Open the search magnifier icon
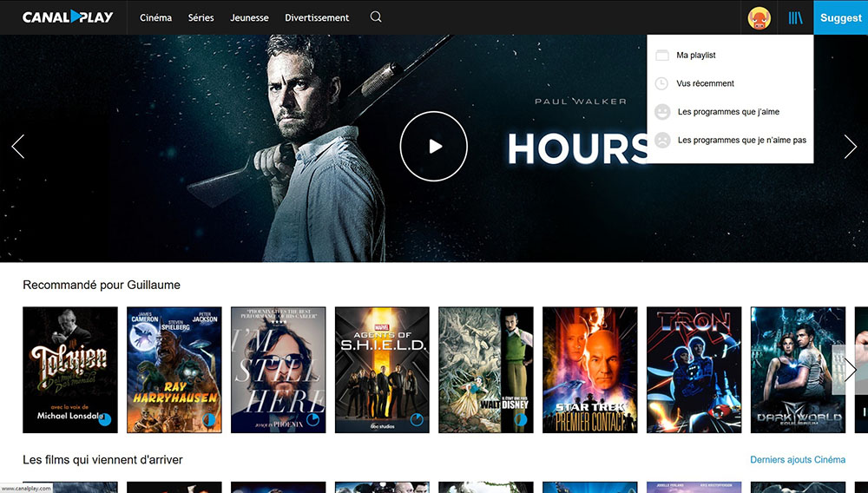 click(376, 16)
